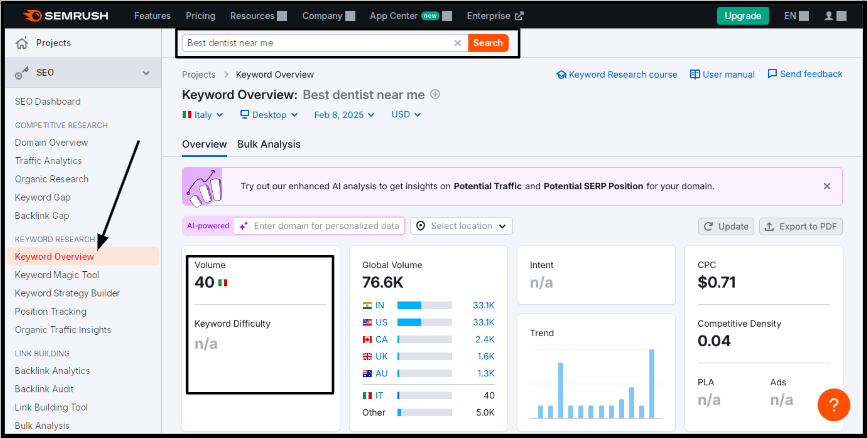
Task: Open the Desktop device dropdown
Action: point(269,114)
